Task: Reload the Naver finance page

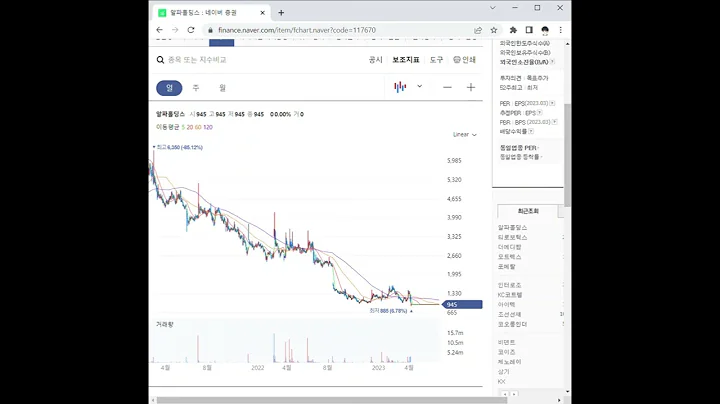Action: coord(191,30)
